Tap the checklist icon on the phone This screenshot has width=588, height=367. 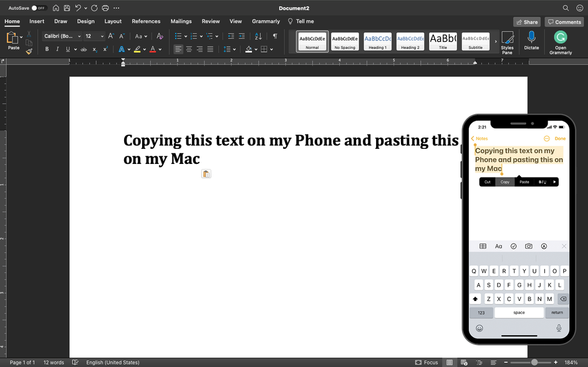[x=514, y=246]
